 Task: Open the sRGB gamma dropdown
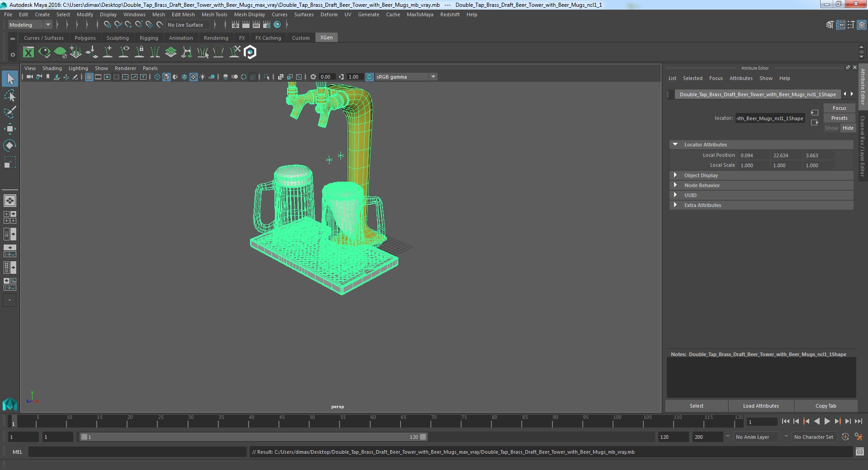[x=406, y=77]
